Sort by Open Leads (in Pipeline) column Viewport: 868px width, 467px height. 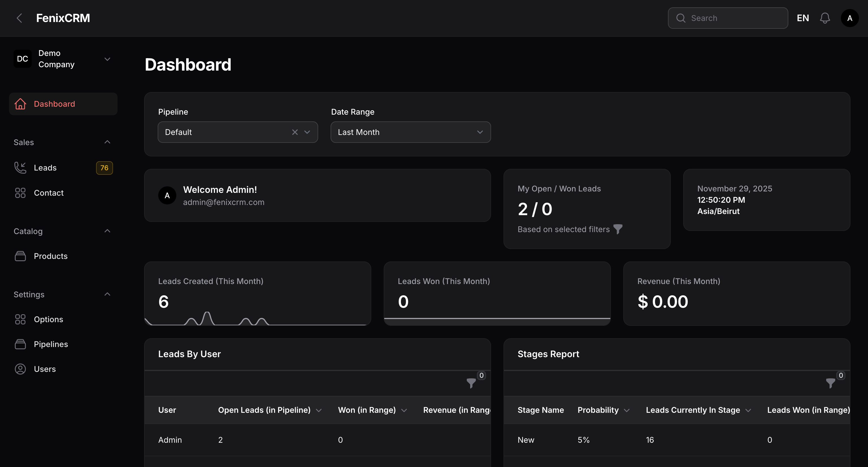coord(270,410)
